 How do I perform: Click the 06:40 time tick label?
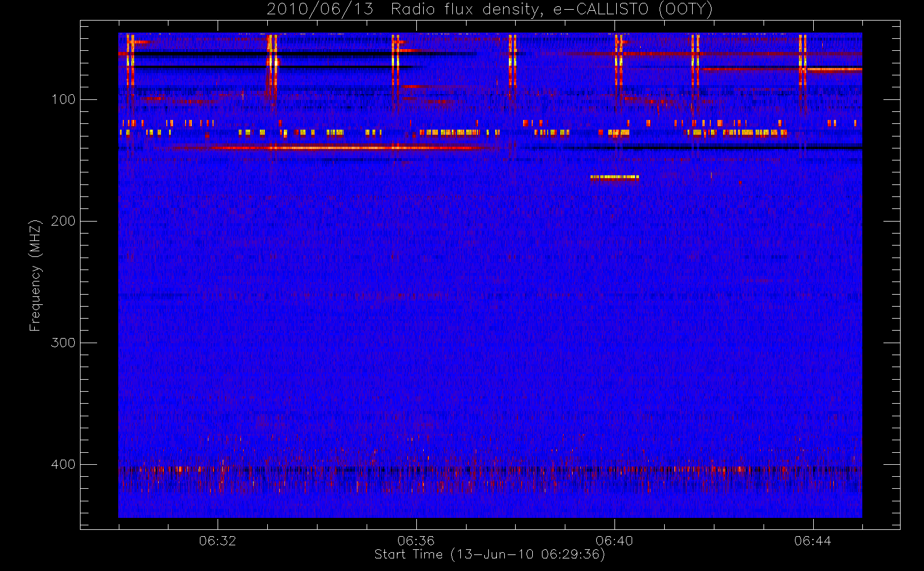[x=614, y=541]
